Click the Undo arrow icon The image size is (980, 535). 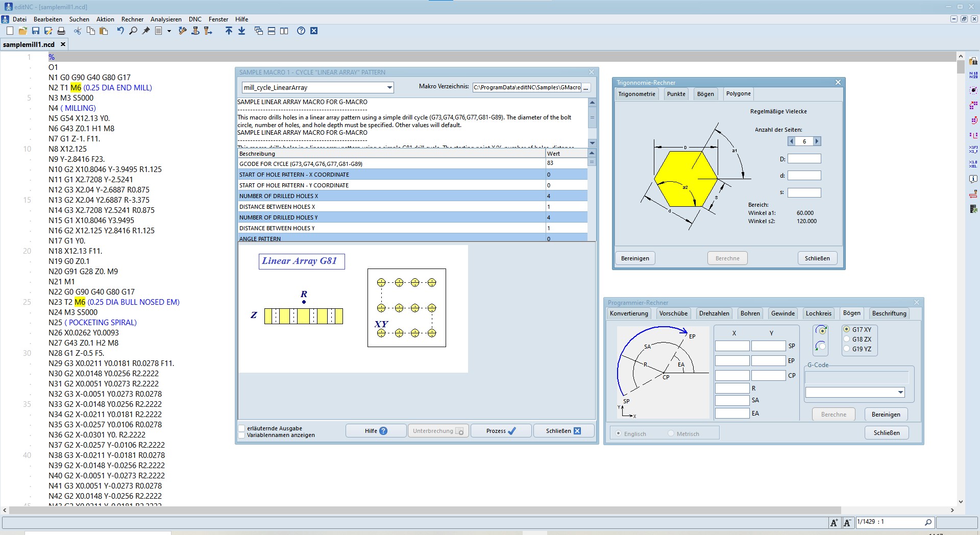[120, 31]
